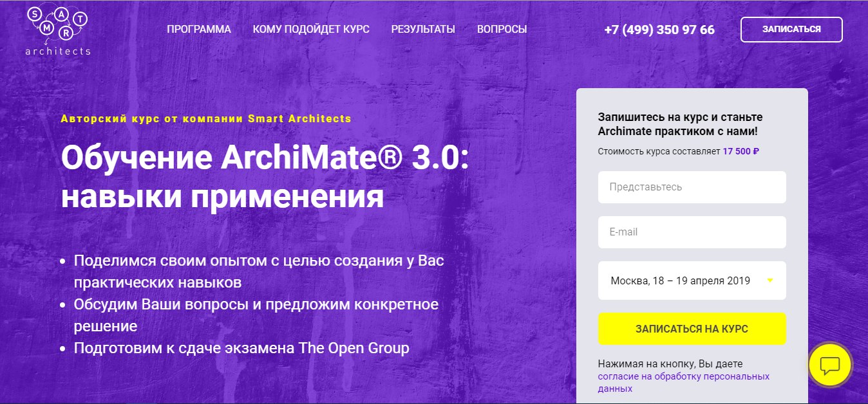Image resolution: width=868 pixels, height=404 pixels.
Task: Click the ЗАПИСАТЬСЯ button in header
Action: click(791, 30)
